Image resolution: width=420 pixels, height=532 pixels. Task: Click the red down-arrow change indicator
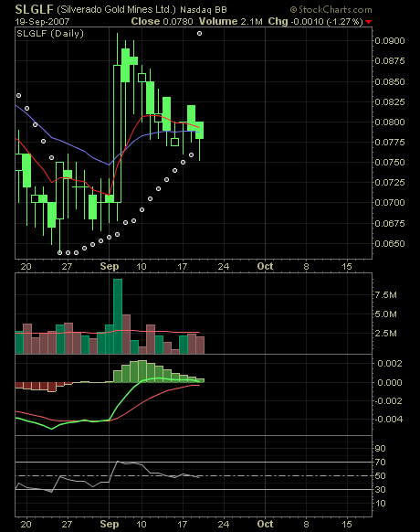pos(369,22)
